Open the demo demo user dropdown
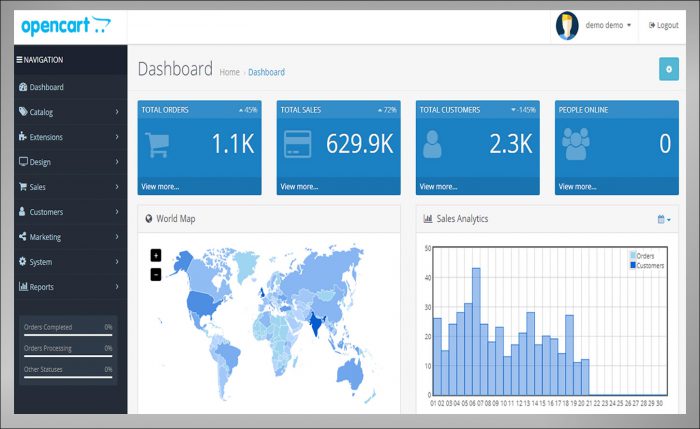The height and width of the screenshot is (429, 700). (608, 25)
